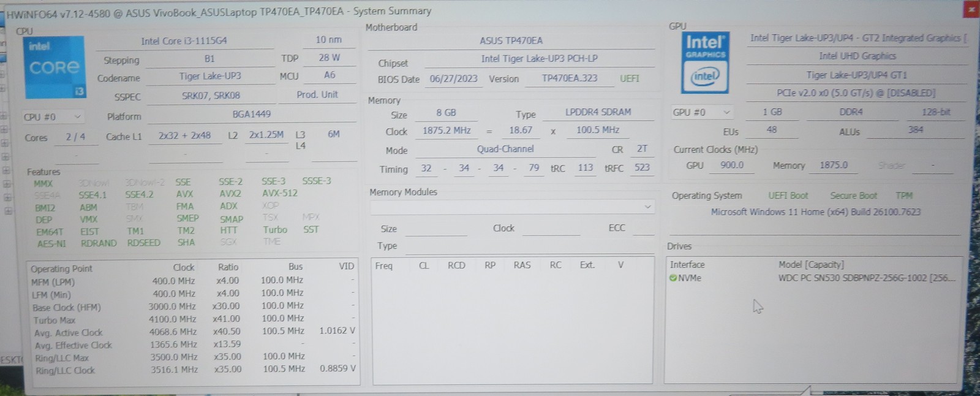This screenshot has height=396, width=980.
Task: Click the EUs value 48
Action: (772, 130)
